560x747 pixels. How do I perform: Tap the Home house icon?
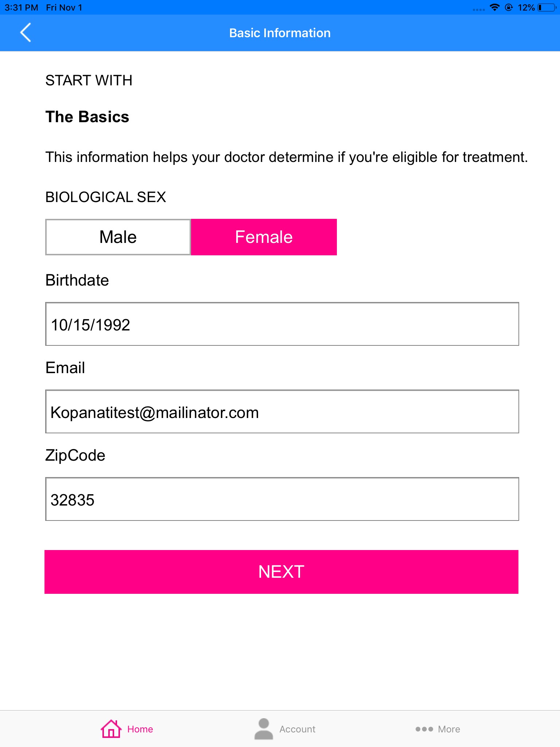click(111, 729)
